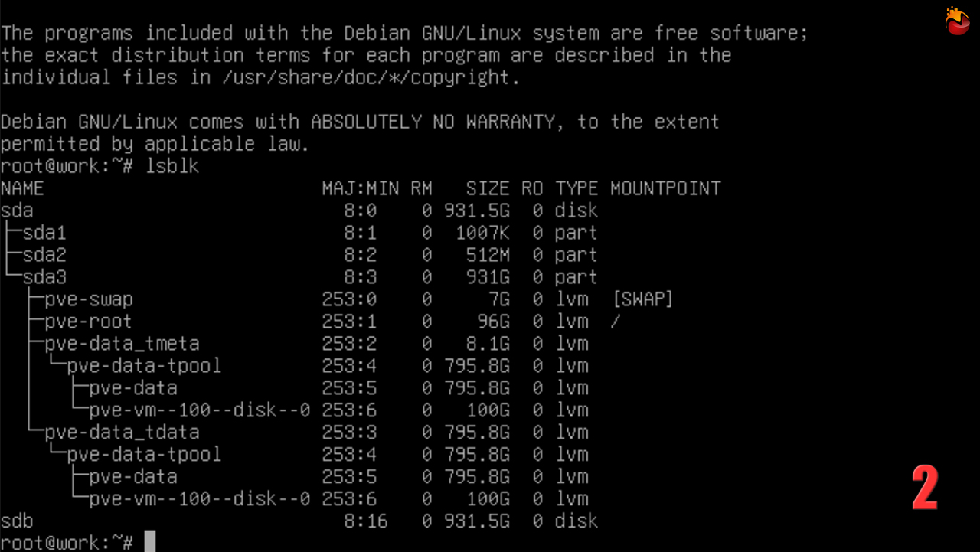Select the MOUNTPOINT column header
The height and width of the screenshot is (552, 980).
pos(665,188)
